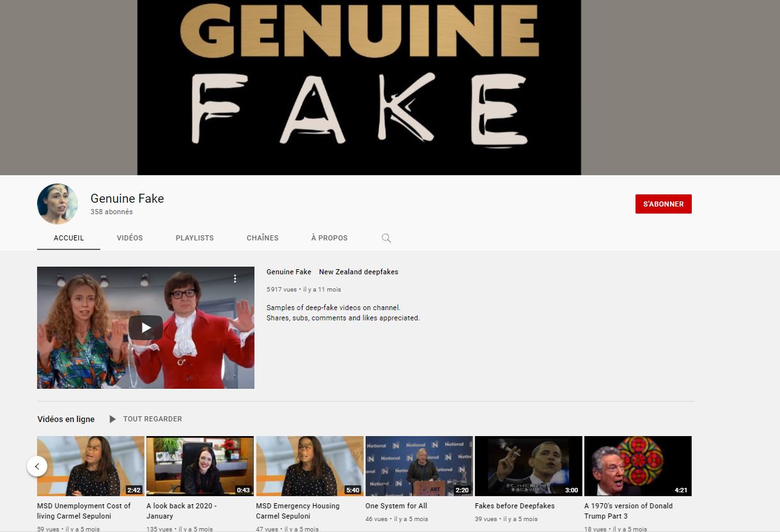780x532 pixels.
Task: Click 'MSD Emergency Housing Carmel Sepuloni' title
Action: click(297, 511)
